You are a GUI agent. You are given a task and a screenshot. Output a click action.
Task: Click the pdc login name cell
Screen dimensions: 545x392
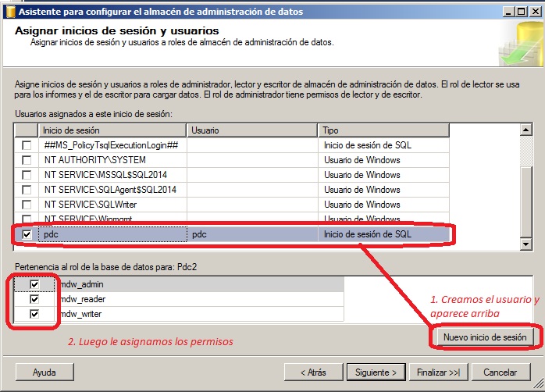click(x=112, y=234)
